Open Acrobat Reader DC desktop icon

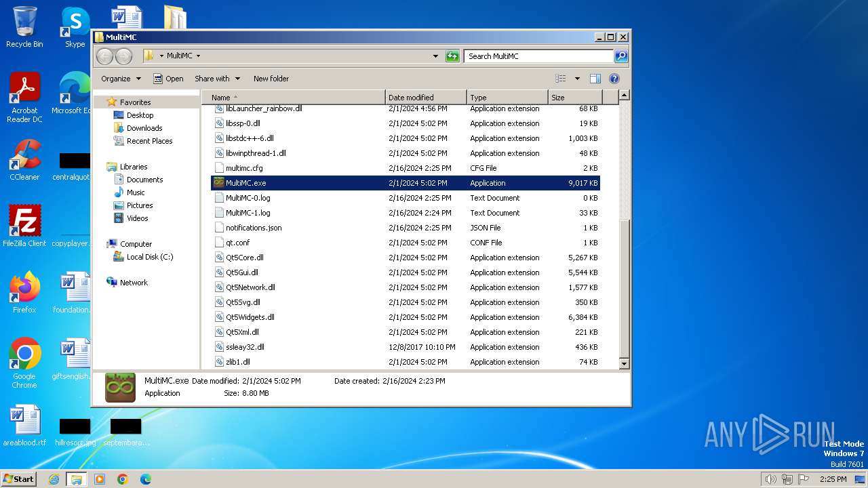(x=24, y=98)
